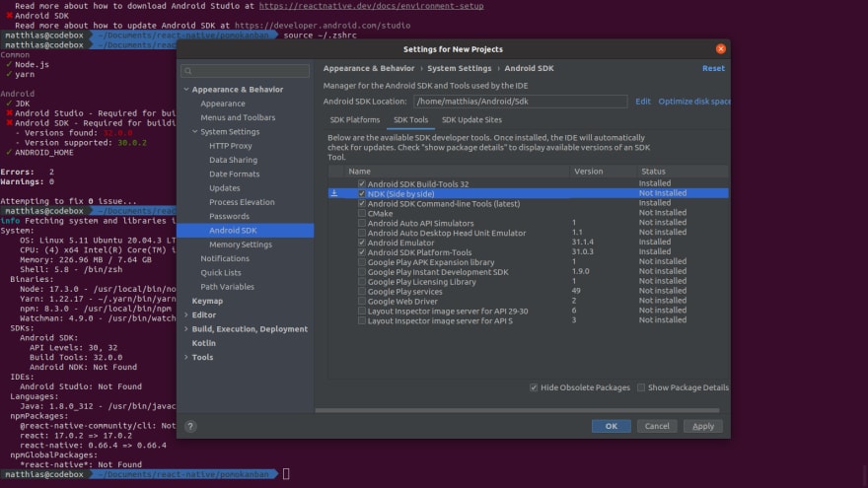Toggle Android SDK Platform-Tools checkbox
Viewport: 868px width, 488px height.
[x=361, y=252]
